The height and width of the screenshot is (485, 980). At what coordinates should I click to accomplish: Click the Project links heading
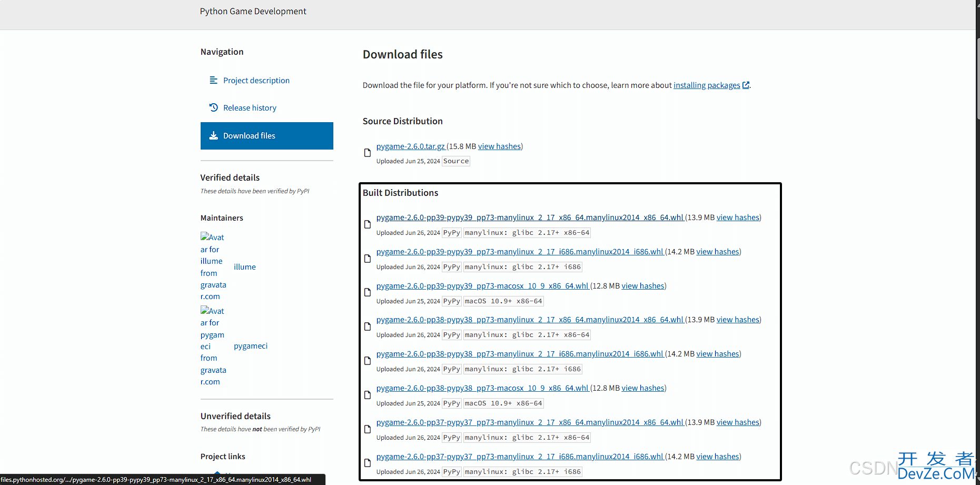(223, 457)
